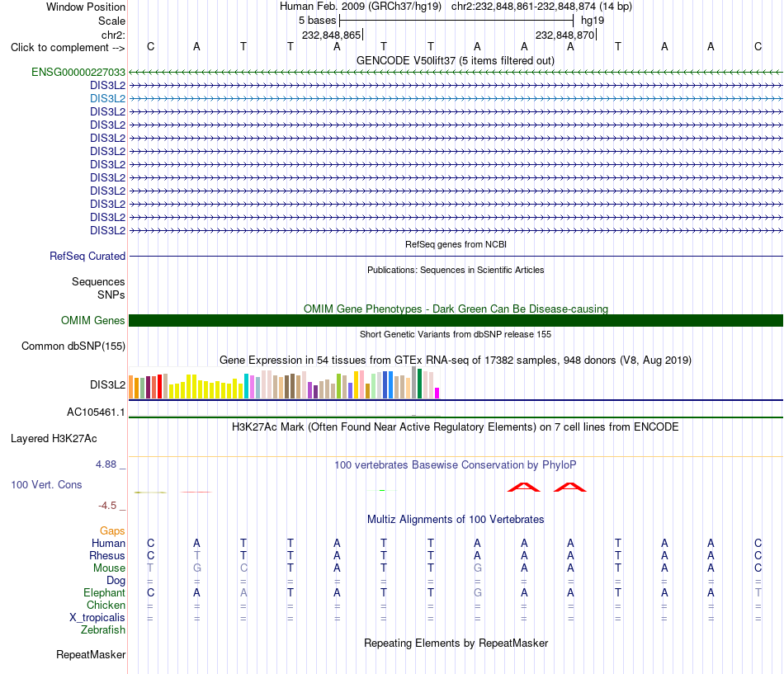This screenshot has height=674, width=784.
Task: Select the Mouse species label
Action: coord(109,568)
